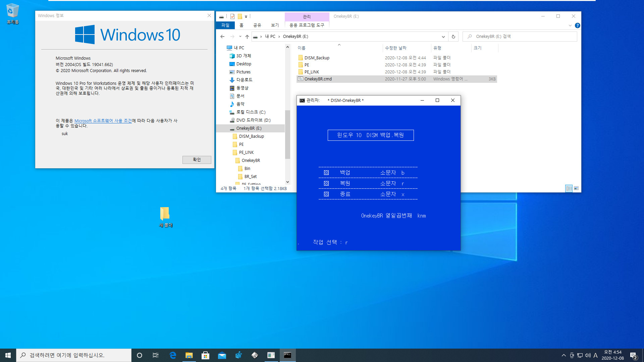The height and width of the screenshot is (362, 644).
Task: Open the DISM-OnekeyBR console system menu icon
Action: [x=302, y=101]
